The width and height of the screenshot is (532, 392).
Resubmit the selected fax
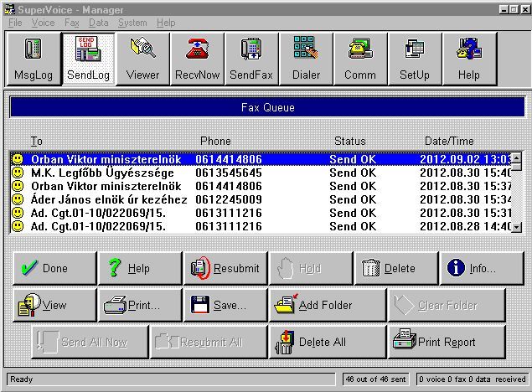[225, 268]
